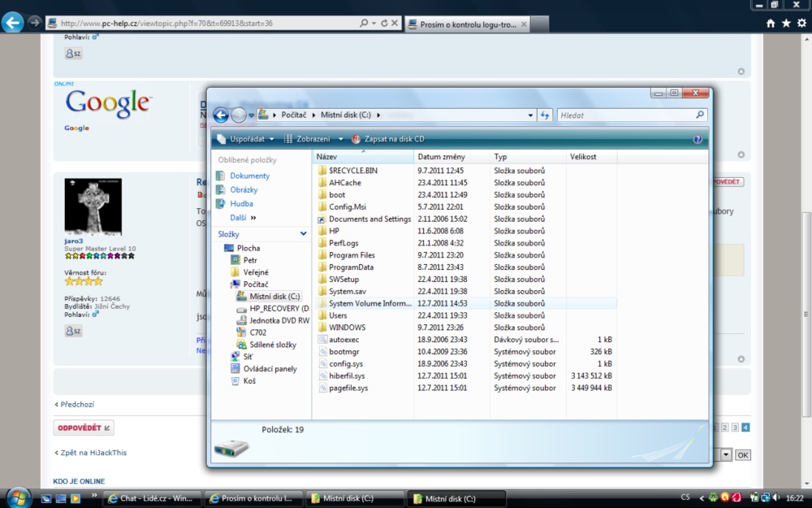
Task: Switch to the 'Prosím o kontrolu logu-tro...' browser tab
Action: click(468, 24)
